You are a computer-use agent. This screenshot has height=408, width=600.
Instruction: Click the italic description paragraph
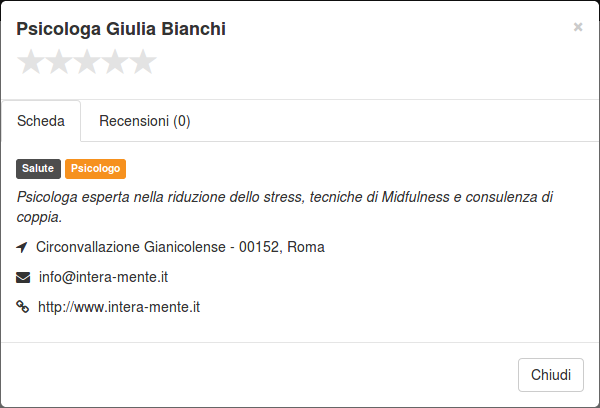[x=285, y=207]
